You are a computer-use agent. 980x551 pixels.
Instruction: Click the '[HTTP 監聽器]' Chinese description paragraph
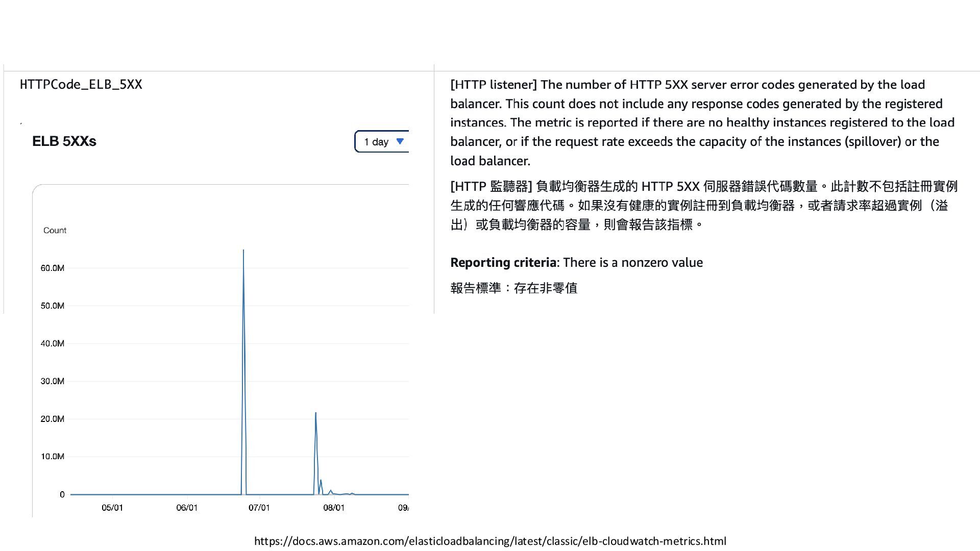tap(704, 206)
